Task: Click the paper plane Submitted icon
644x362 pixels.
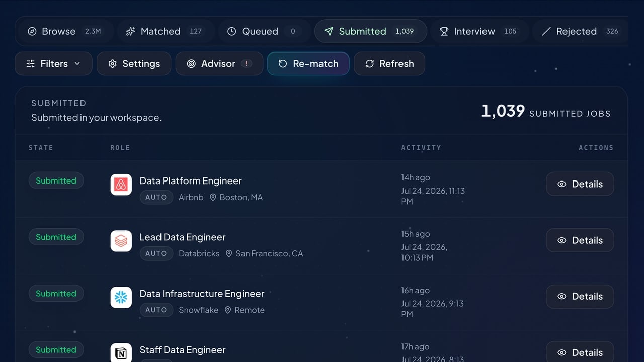Action: tap(329, 31)
